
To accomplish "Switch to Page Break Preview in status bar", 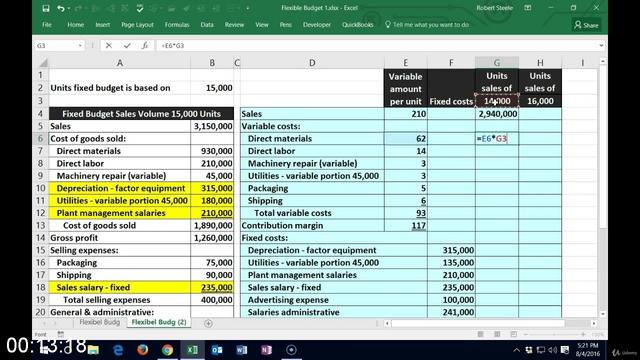I will point(513,334).
